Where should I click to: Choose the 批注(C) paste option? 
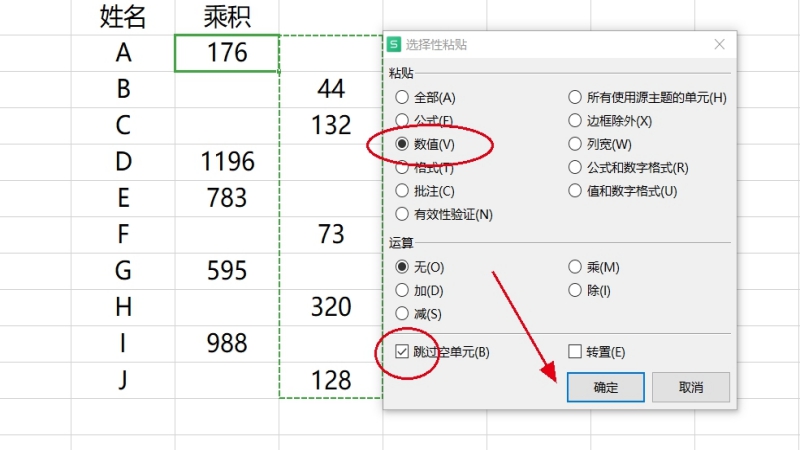[x=403, y=191]
